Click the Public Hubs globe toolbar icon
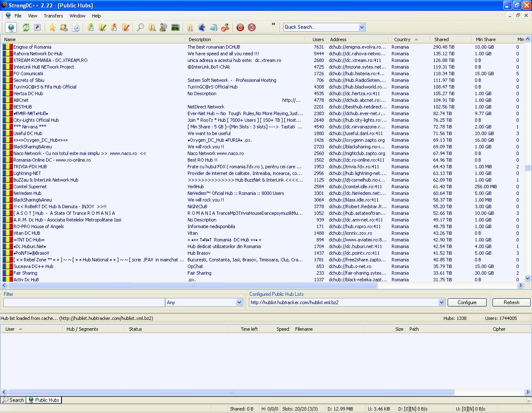The image size is (532, 413). click(x=11, y=27)
